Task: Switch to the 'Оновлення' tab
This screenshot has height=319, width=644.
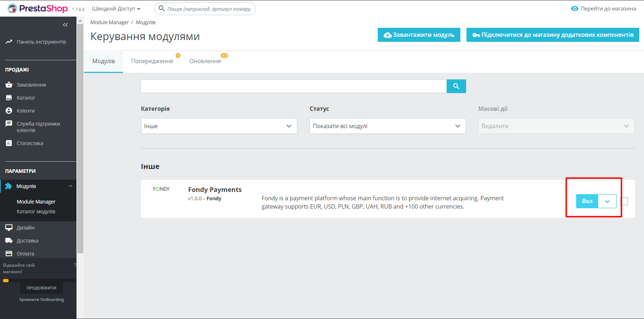Action: 205,61
